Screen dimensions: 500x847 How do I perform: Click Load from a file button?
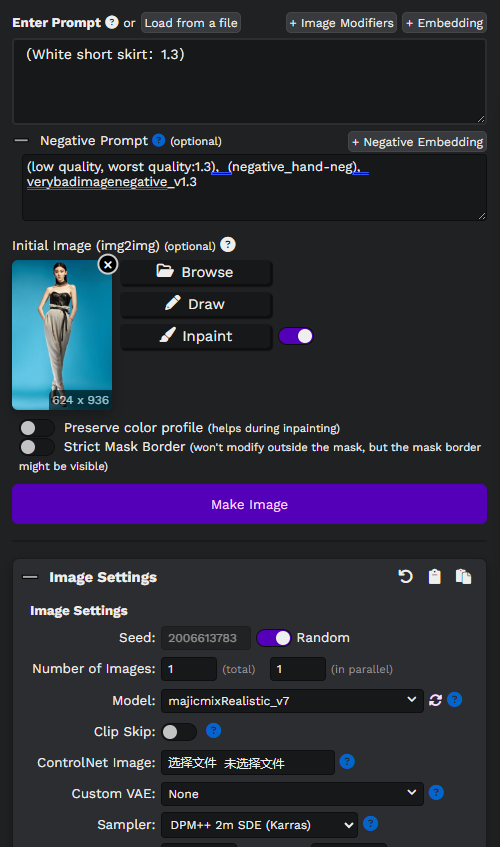click(x=191, y=23)
